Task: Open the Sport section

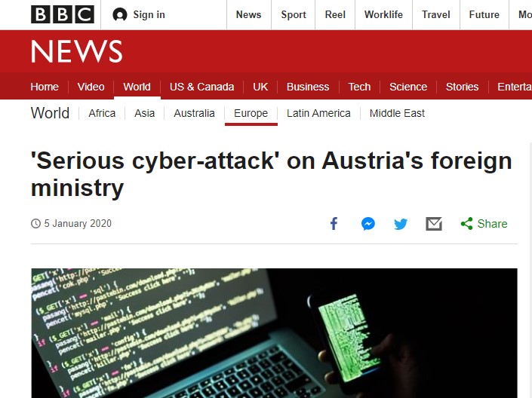Action: (x=294, y=14)
